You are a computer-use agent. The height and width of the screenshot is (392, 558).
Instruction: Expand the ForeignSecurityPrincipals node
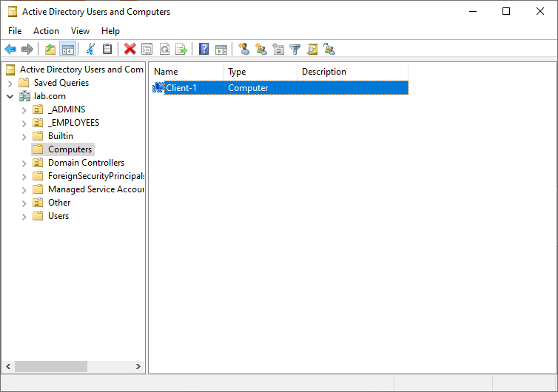(x=24, y=177)
